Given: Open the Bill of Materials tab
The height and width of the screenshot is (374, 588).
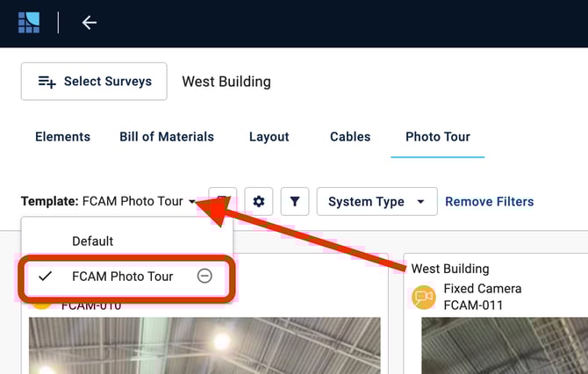Looking at the screenshot, I should click(167, 137).
